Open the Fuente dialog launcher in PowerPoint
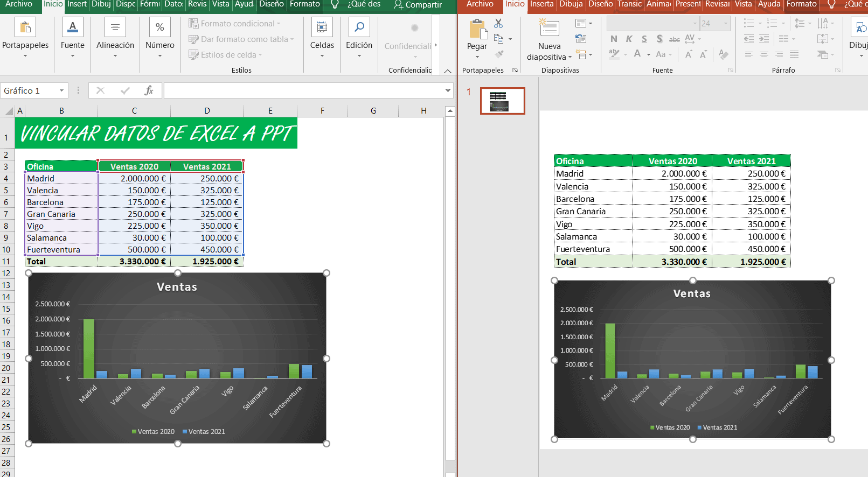Screen dimensions: 868x477 click(x=731, y=71)
